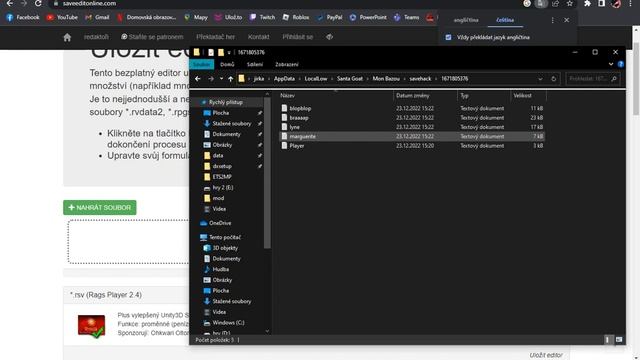
Task: Open the Domů ribbon tab
Action: 227,64
